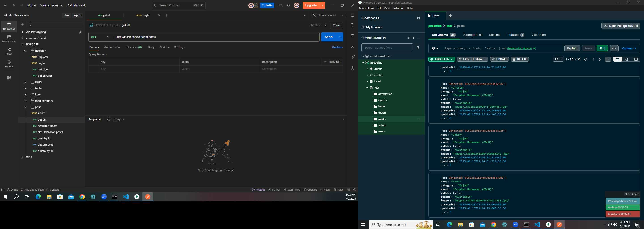Open Postman settings gear icon
644x229 pixels.
click(x=280, y=6)
